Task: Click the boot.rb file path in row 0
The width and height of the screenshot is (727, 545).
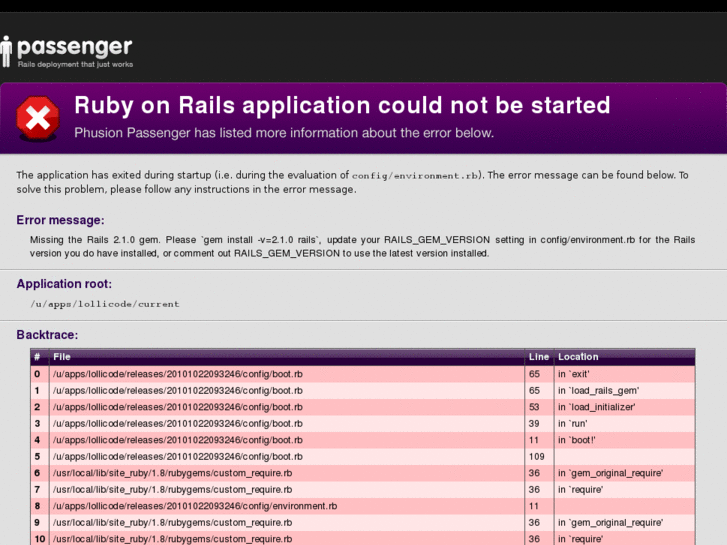Action: point(178,374)
